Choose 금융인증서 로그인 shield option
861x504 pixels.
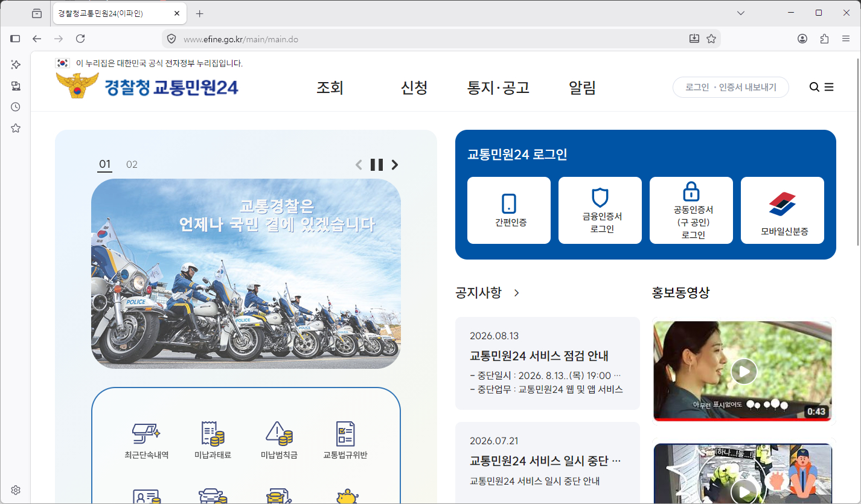[600, 210]
